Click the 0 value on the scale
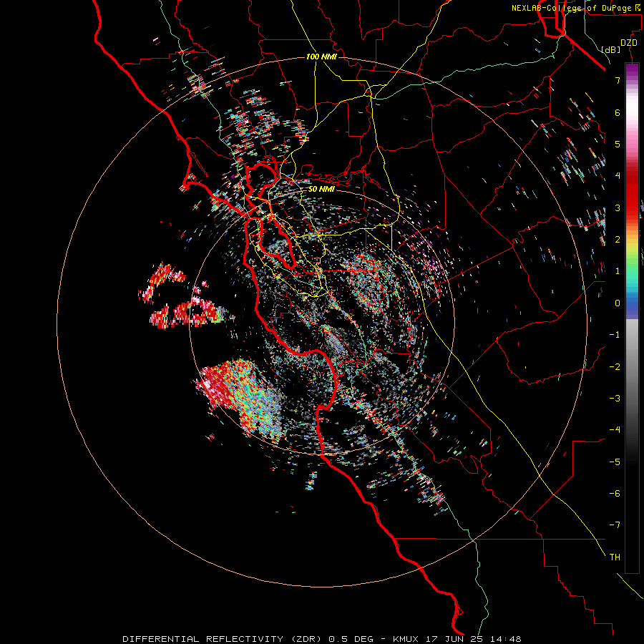The height and width of the screenshot is (644, 644). click(618, 303)
